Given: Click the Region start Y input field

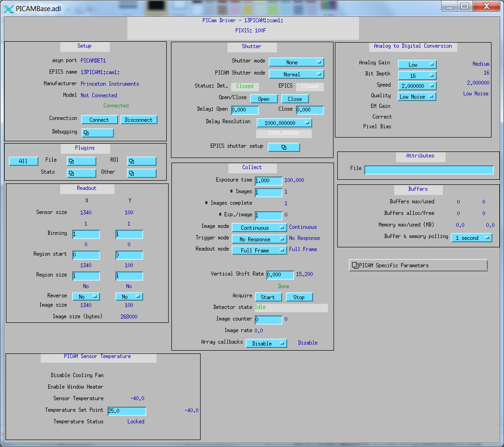Looking at the screenshot, I should (x=129, y=255).
